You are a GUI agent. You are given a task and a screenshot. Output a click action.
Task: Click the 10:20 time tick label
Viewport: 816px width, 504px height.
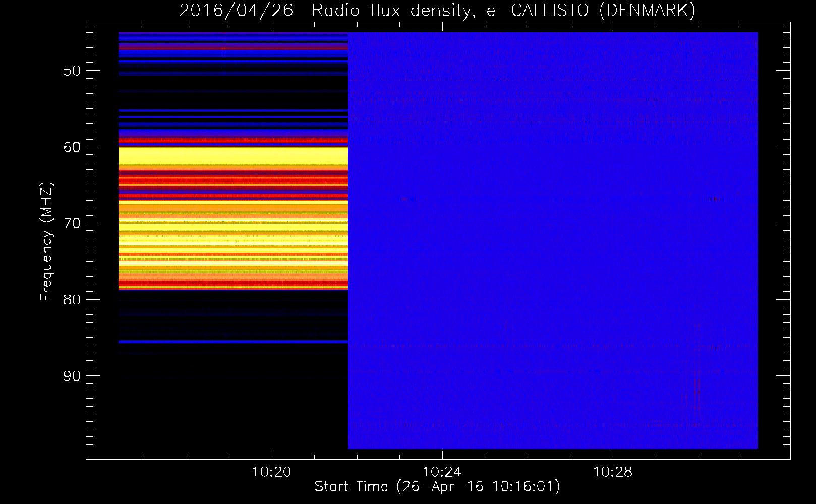[x=272, y=472]
